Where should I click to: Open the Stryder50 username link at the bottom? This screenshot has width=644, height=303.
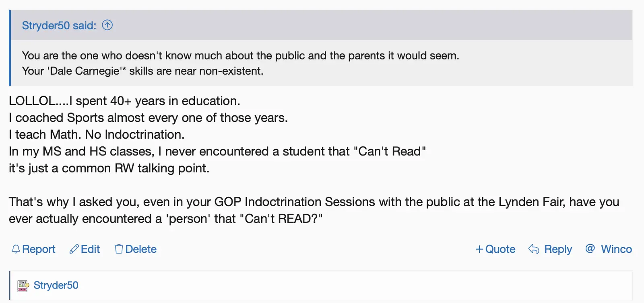[56, 285]
